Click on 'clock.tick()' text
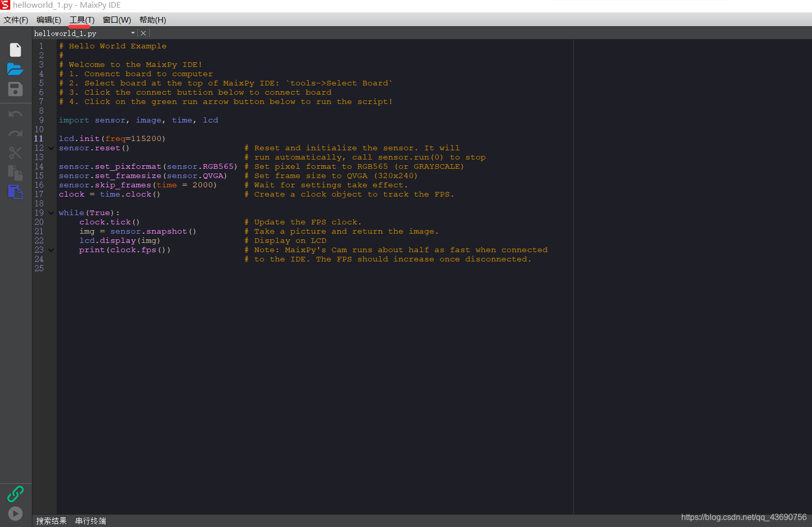This screenshot has height=527, width=812. point(110,222)
